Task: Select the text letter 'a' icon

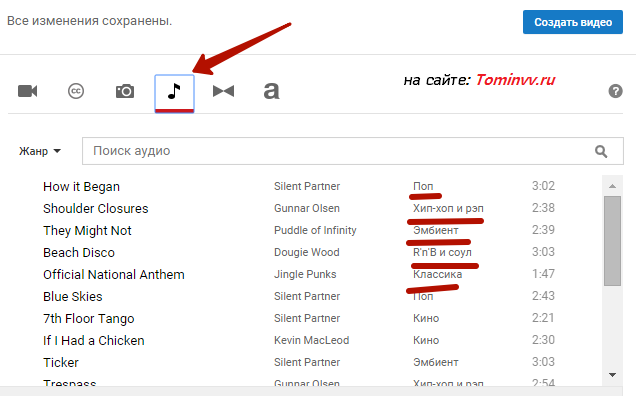Action: [271, 91]
